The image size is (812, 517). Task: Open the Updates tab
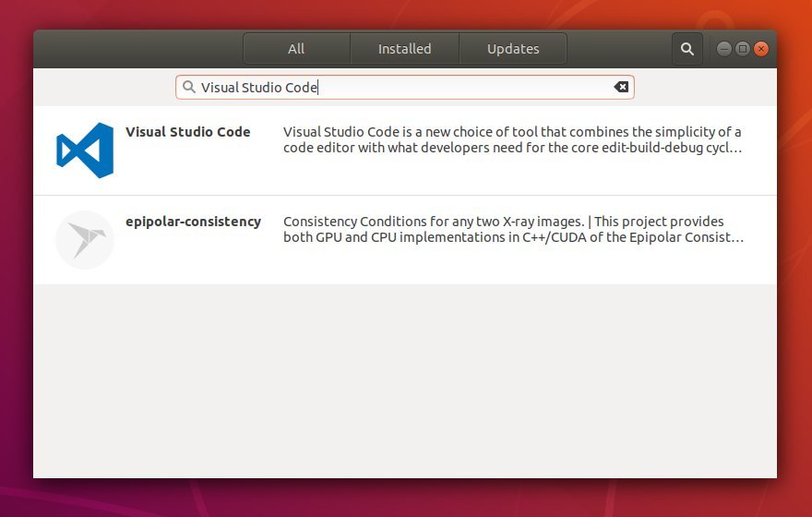tap(513, 49)
